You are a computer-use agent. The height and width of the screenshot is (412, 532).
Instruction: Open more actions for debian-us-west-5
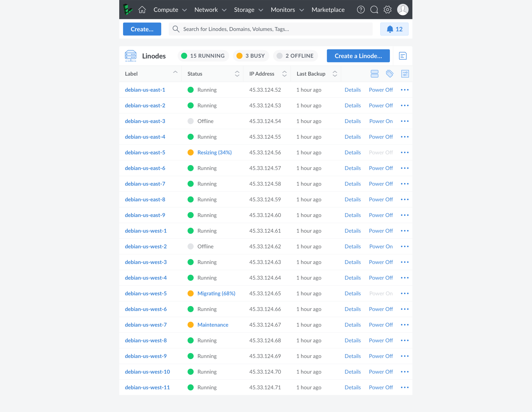click(x=404, y=293)
